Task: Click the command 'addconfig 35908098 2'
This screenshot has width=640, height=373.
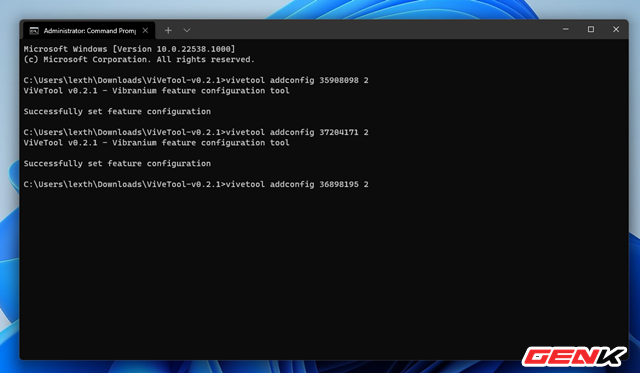Action: click(x=319, y=80)
